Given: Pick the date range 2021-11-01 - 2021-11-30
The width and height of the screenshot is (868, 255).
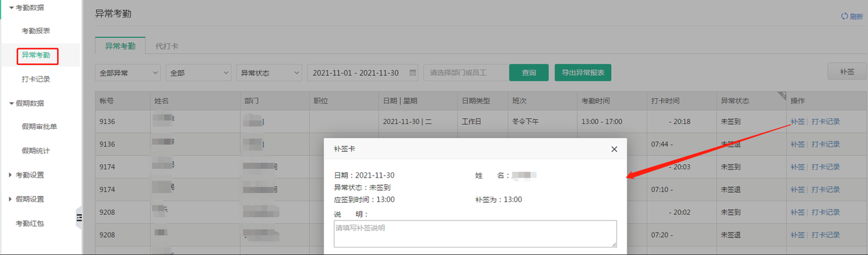Looking at the screenshot, I should 363,73.
